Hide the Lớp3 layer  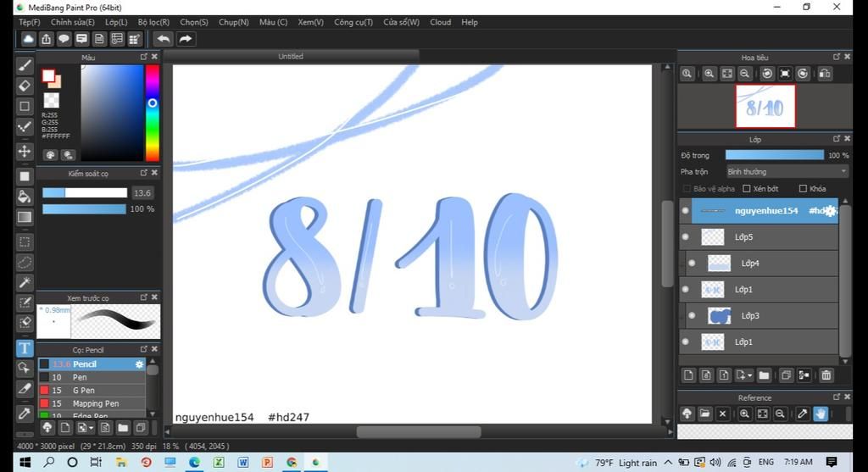(x=692, y=315)
